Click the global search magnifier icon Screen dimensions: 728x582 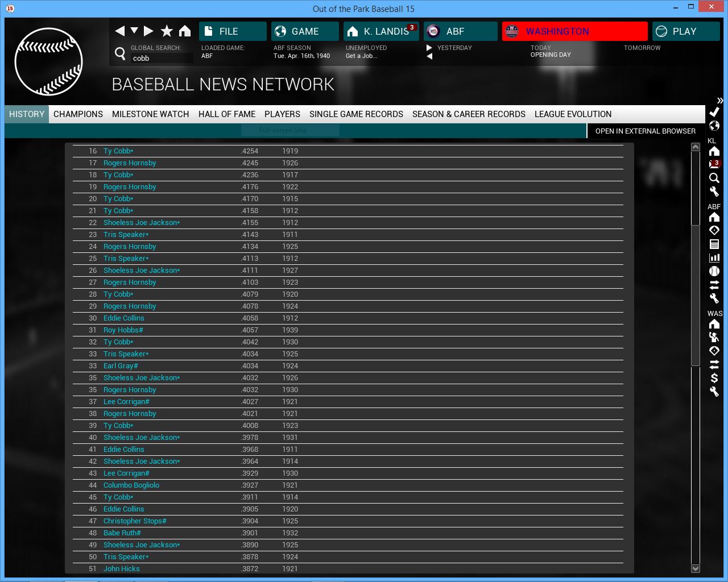pyautogui.click(x=120, y=53)
